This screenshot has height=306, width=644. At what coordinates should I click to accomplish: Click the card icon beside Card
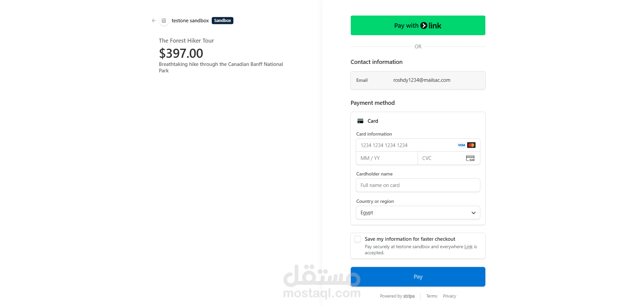(361, 121)
